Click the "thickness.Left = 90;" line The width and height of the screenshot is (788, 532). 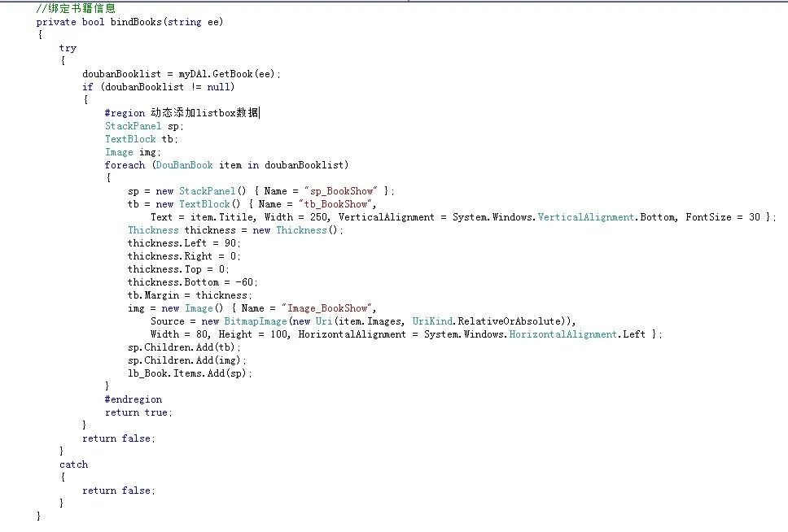(x=184, y=243)
